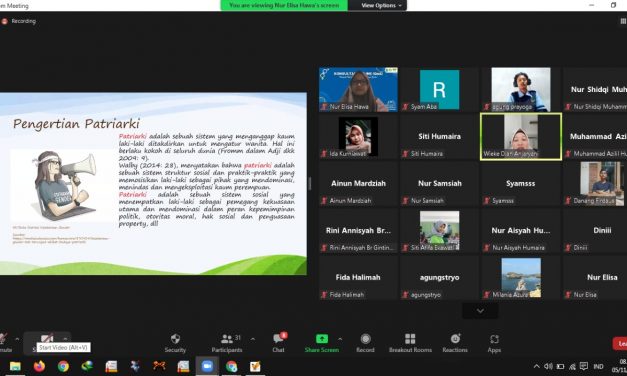Viewport: 627px width, 376px height.
Task: Open the Participants panel
Action: coord(227,343)
